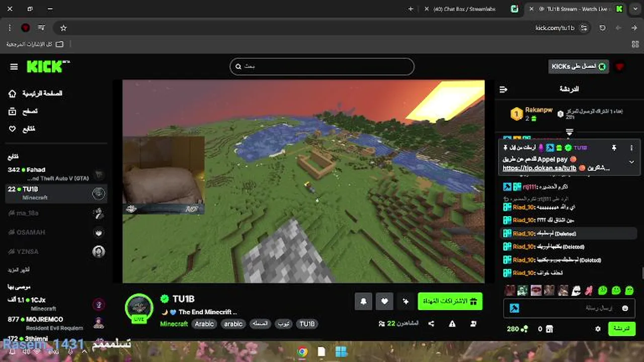Select Riad_10's last chat message
Viewport: 644px width, 362px height.
(x=569, y=273)
